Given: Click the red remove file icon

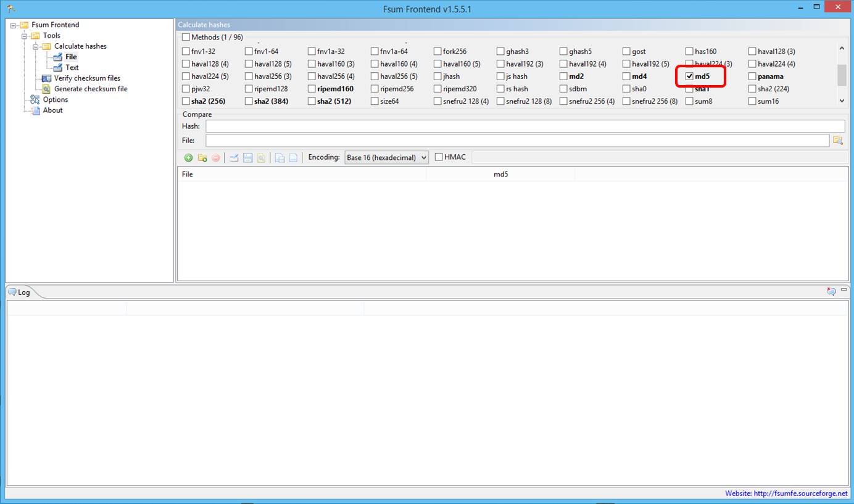Looking at the screenshot, I should click(x=216, y=158).
